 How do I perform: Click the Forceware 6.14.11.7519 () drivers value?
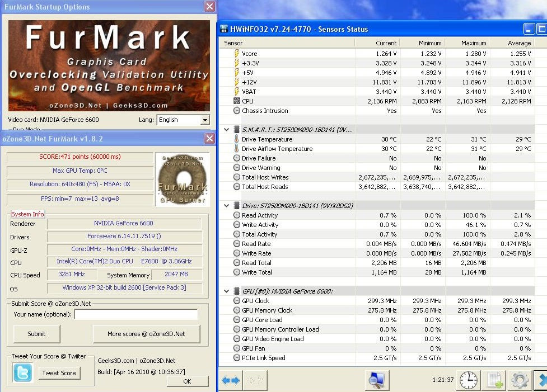tap(124, 236)
